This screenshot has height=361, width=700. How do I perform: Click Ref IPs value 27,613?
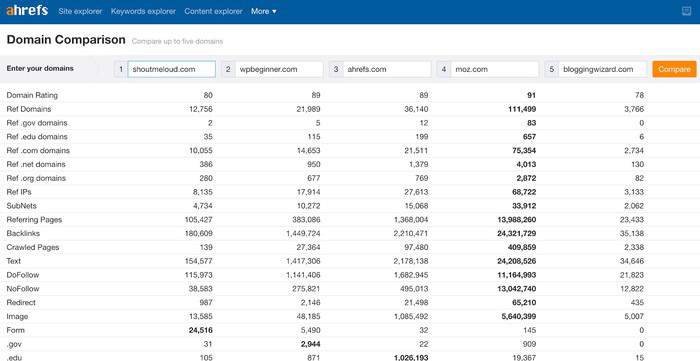416,192
